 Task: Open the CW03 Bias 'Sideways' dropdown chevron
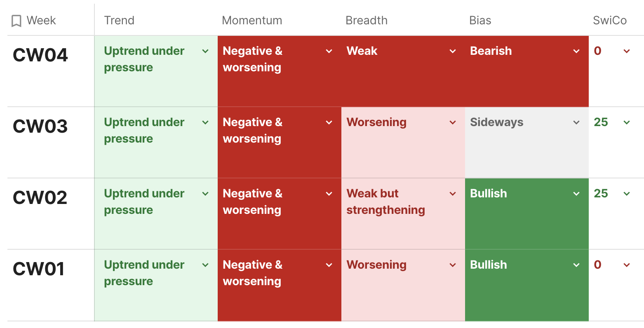(576, 122)
